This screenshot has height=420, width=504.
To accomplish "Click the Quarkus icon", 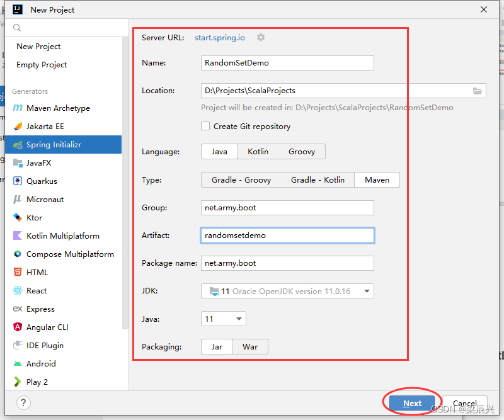I will (x=18, y=181).
